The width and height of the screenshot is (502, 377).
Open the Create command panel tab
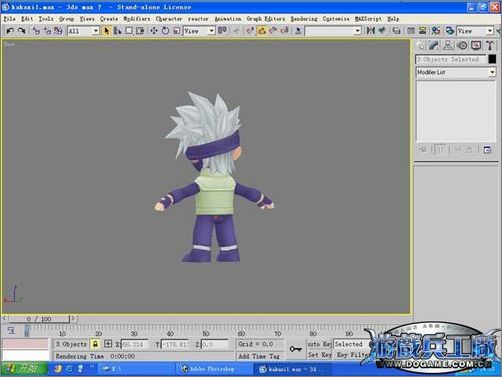point(421,46)
